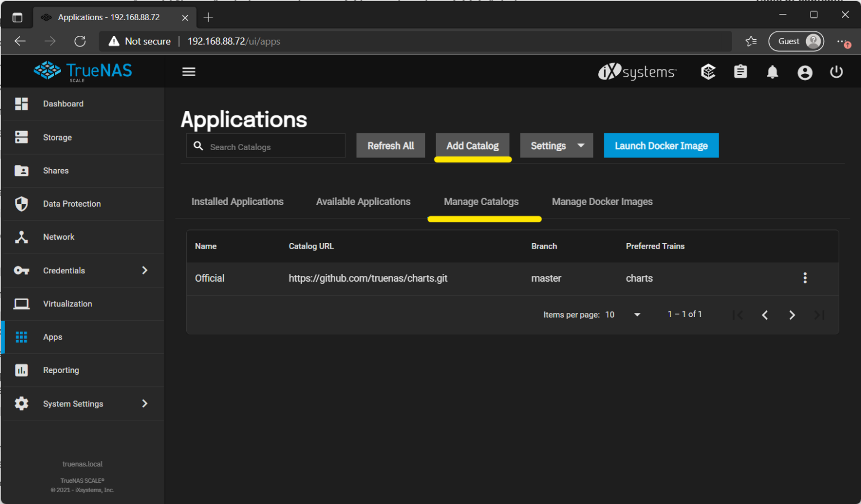
Task: Click the Search Catalogs input field
Action: [x=265, y=146]
